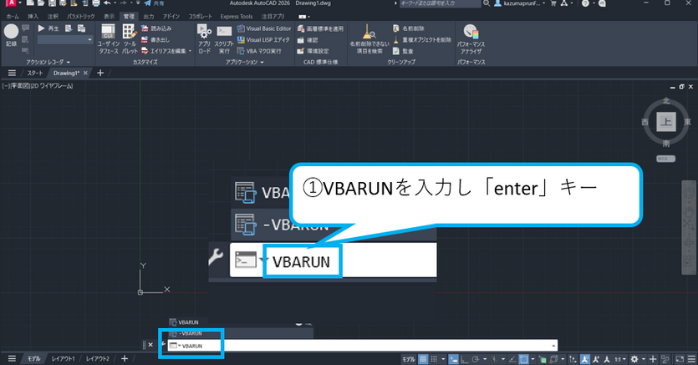Click the Load Application button
The width and height of the screenshot is (698, 365).
(x=204, y=39)
